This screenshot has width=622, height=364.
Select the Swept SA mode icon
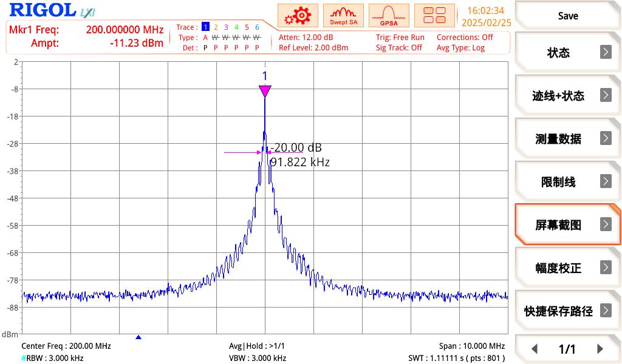pyautogui.click(x=343, y=16)
